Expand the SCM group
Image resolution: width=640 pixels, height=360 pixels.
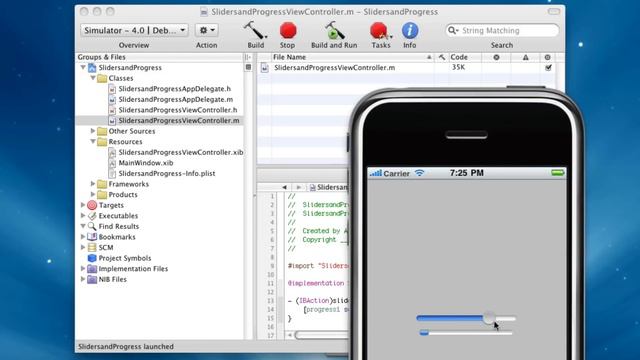pyautogui.click(x=83, y=247)
